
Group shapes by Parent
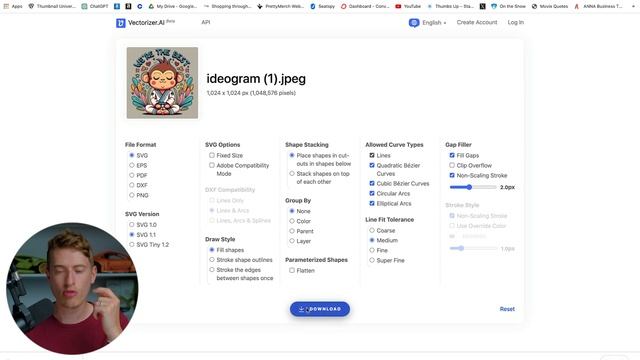pyautogui.click(x=292, y=231)
